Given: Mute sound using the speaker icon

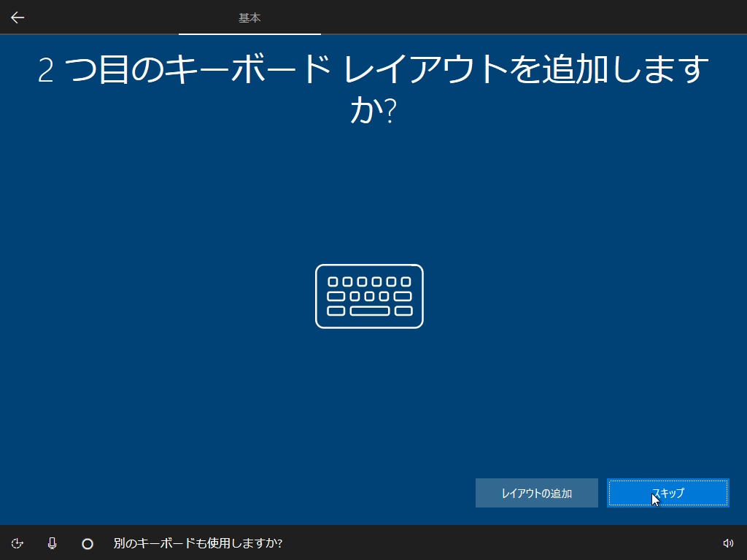Looking at the screenshot, I should [x=728, y=543].
